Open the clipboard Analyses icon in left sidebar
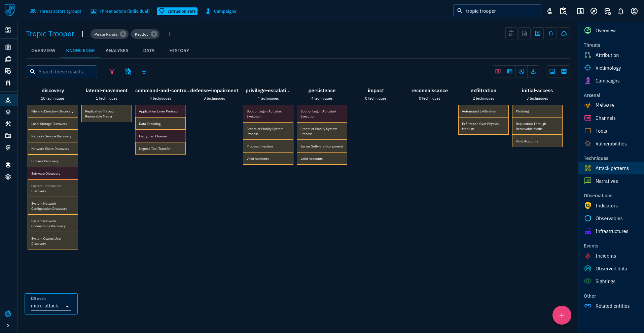The width and height of the screenshot is (644, 333). point(8,47)
